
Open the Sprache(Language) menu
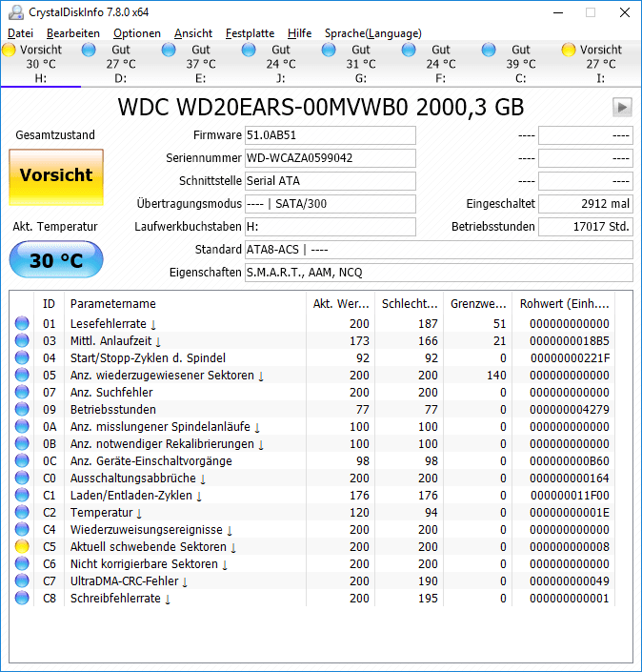[373, 33]
